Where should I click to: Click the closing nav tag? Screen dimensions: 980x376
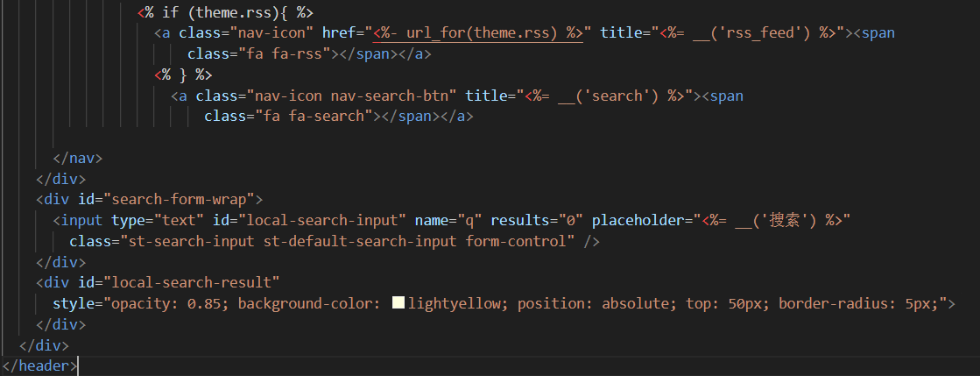pos(77,158)
